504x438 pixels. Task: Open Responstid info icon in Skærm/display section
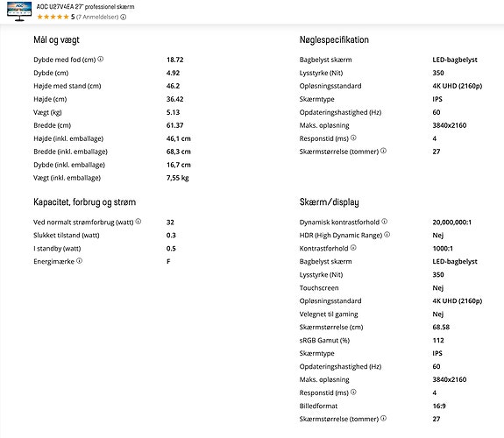click(x=353, y=392)
